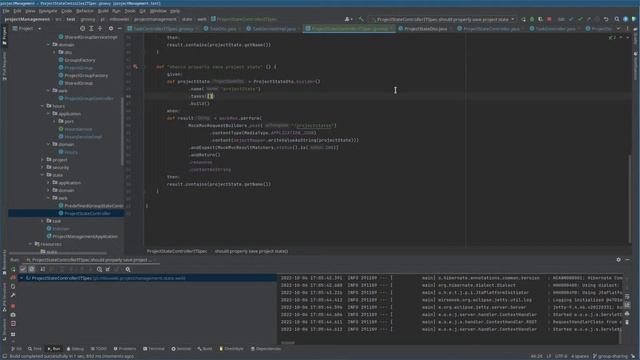
Task: Click breadcrumb 'should properly save project state()'
Action: click(x=251, y=251)
